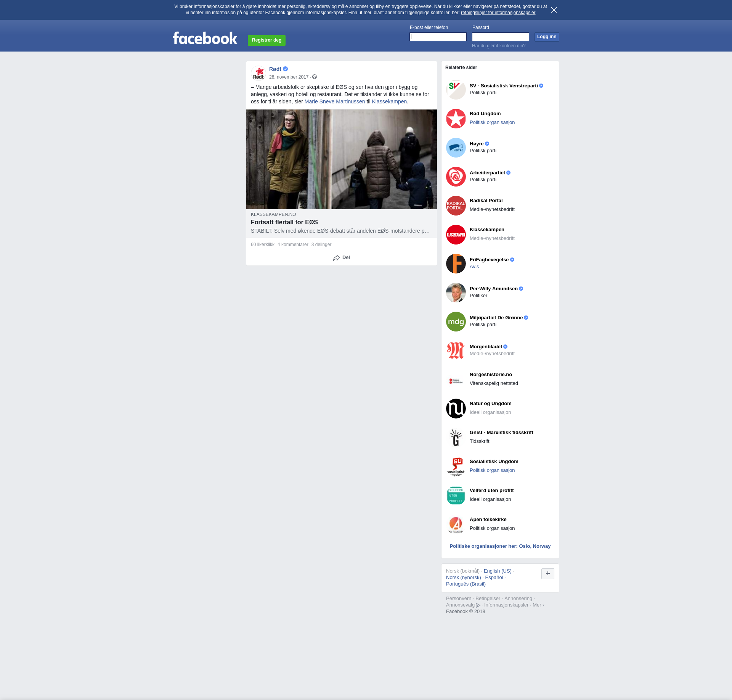Open Gnist - Marxistisk tidsskrift page name
Image resolution: width=732 pixels, height=700 pixels.
501,433
